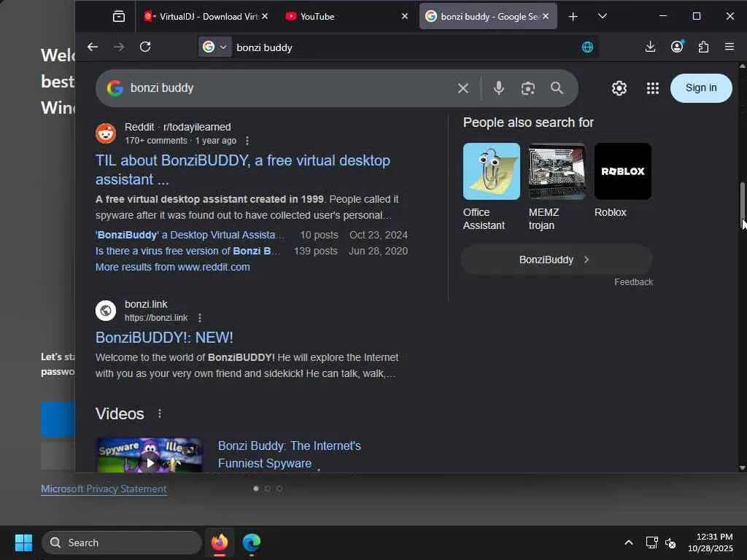Close the YouTube tab
Viewport: 747px width, 560px height.
pos(404,17)
